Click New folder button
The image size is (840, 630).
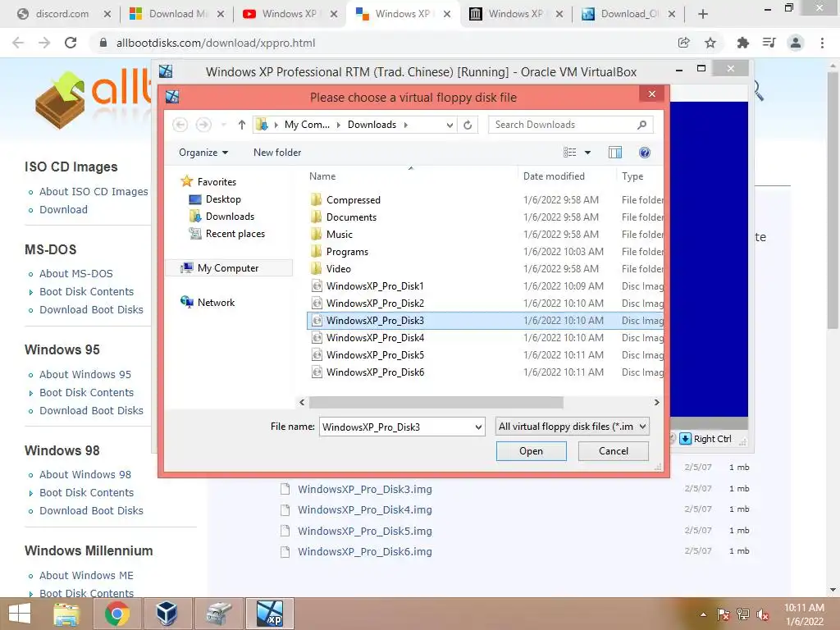tap(277, 153)
